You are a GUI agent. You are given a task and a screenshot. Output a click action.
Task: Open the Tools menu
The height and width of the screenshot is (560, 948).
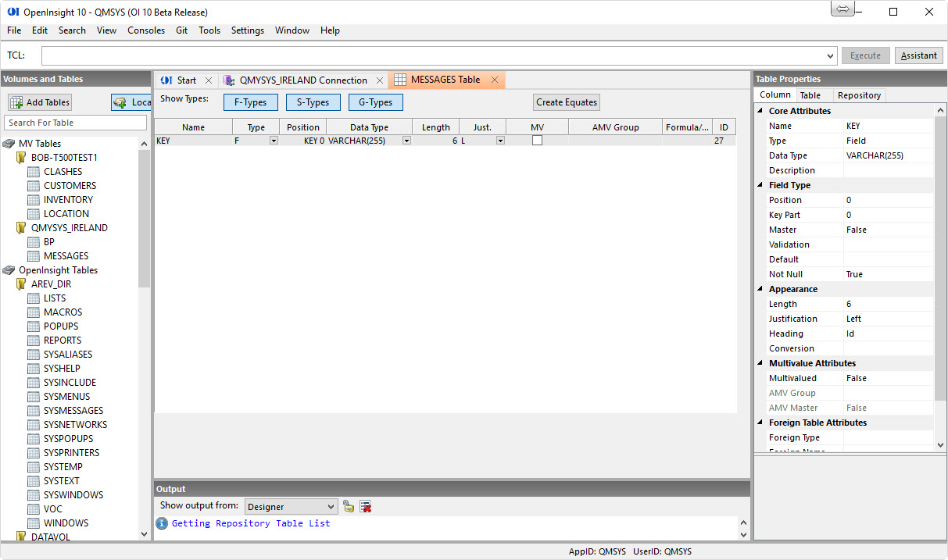pyautogui.click(x=209, y=30)
